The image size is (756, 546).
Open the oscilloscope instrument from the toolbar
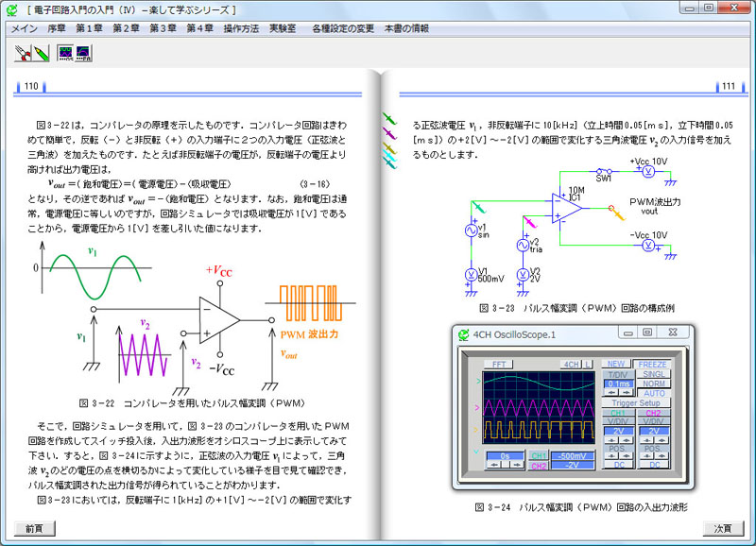coord(65,53)
